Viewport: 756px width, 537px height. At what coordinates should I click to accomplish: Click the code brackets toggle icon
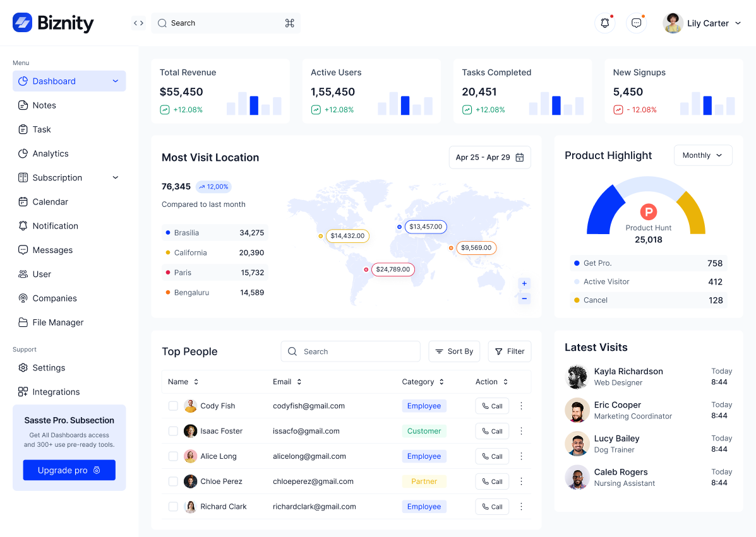point(138,23)
